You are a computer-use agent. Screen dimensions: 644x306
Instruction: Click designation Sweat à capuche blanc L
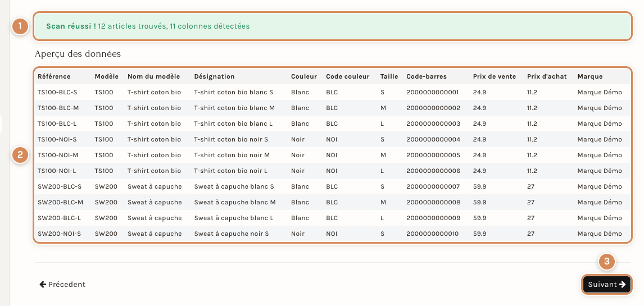pos(234,218)
